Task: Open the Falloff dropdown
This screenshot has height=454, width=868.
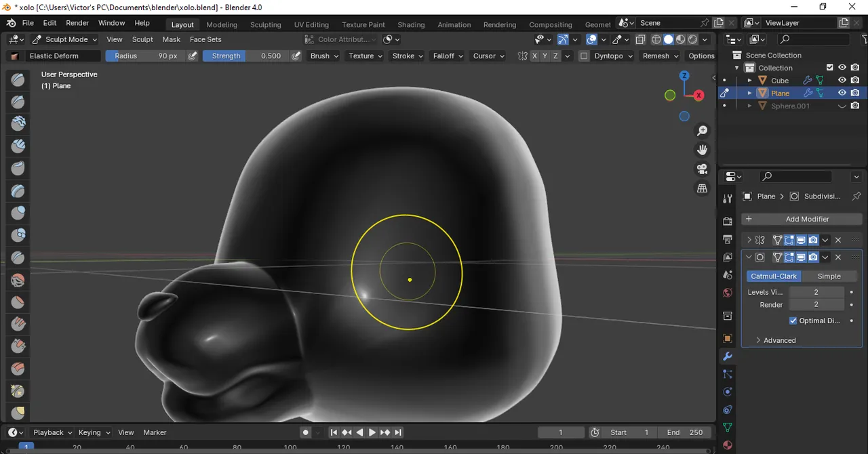Action: (448, 56)
